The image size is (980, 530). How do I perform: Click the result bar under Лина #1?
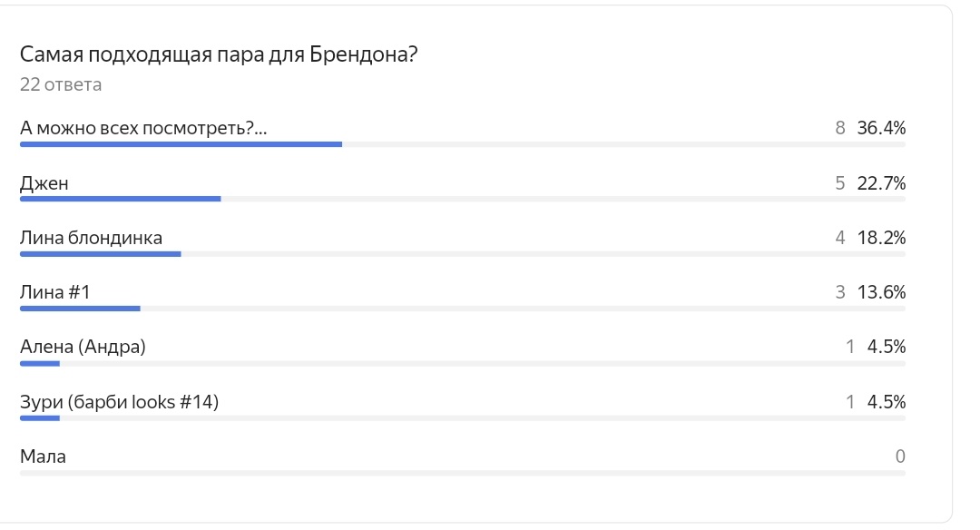[x=463, y=309]
